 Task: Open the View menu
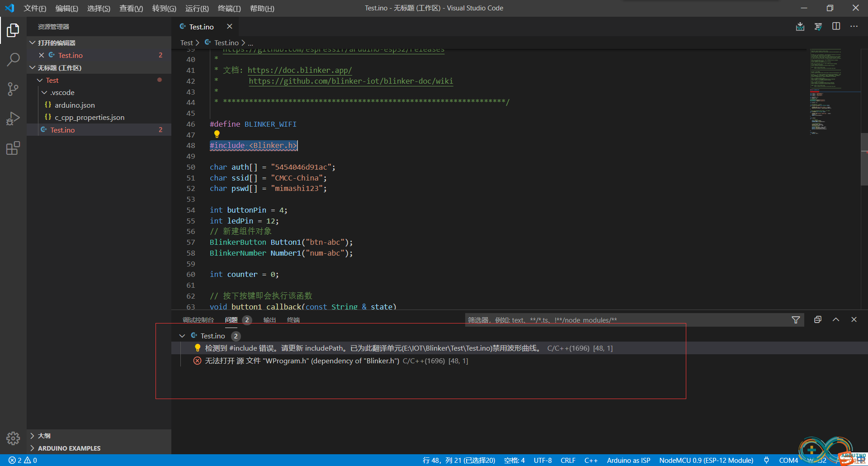[x=131, y=8]
